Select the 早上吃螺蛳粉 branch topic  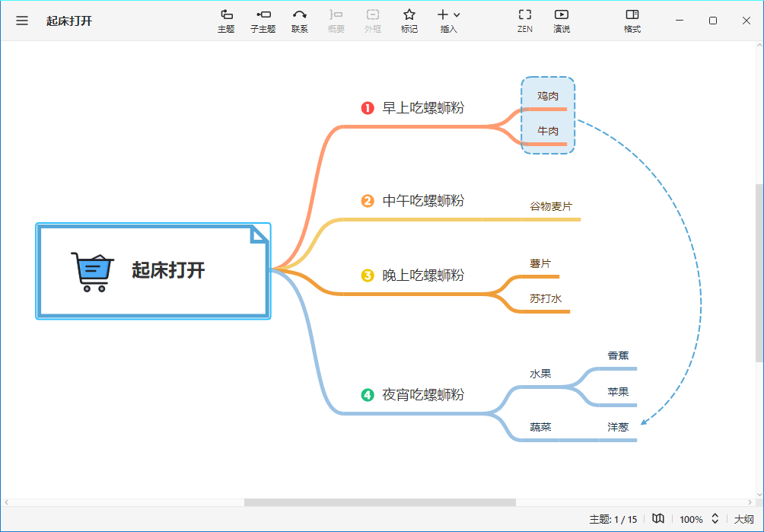[422, 108]
